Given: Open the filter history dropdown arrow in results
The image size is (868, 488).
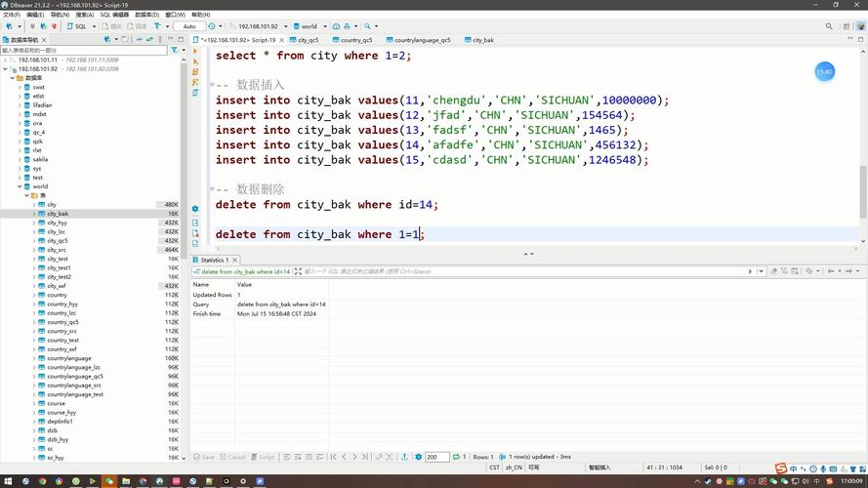Looking at the screenshot, I should 762,271.
